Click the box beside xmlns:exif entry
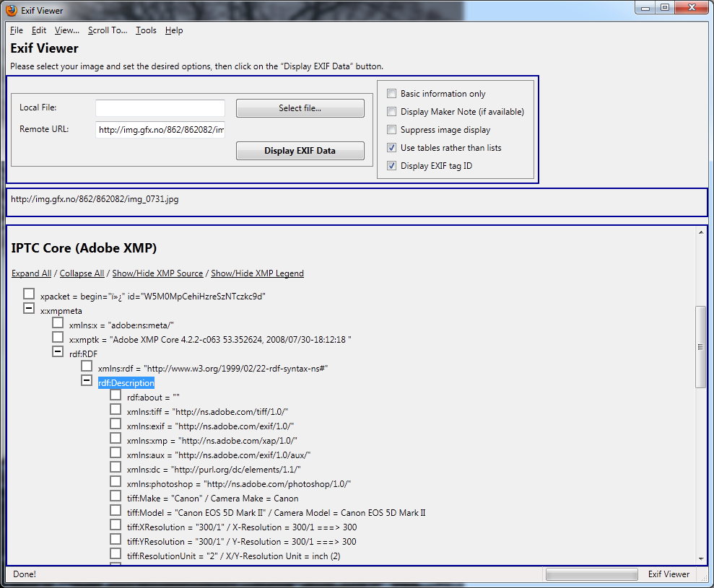The width and height of the screenshot is (714, 588). click(116, 424)
